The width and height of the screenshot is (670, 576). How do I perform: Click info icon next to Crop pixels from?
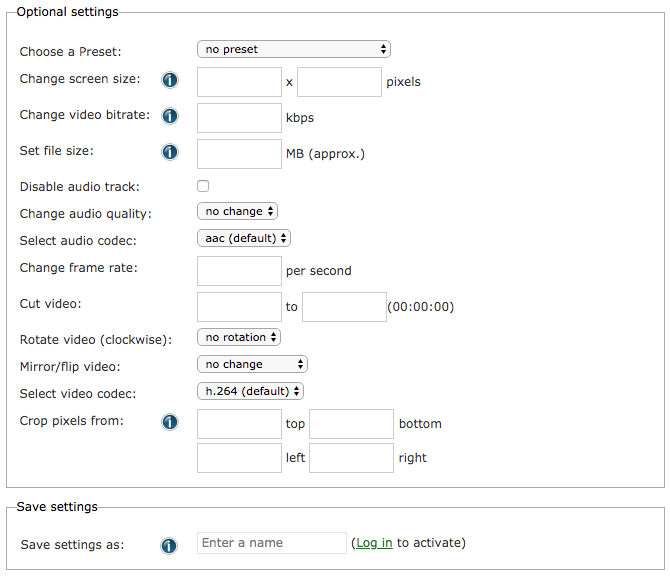point(170,422)
